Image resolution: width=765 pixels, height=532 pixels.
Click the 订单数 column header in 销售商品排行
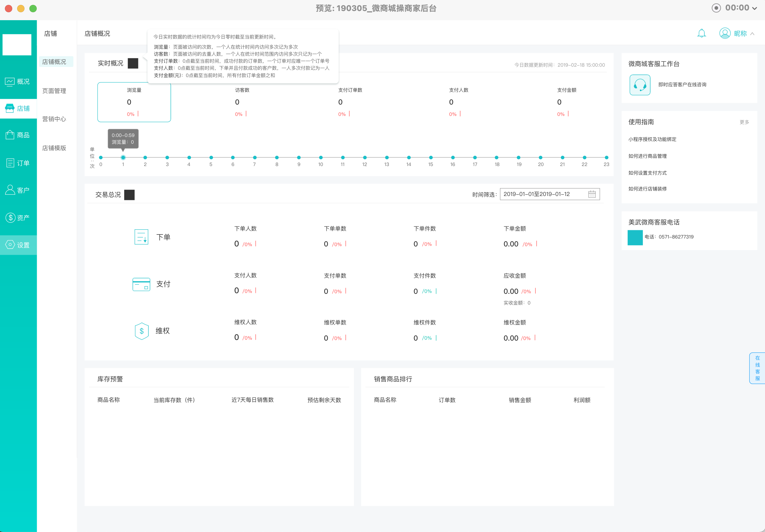point(447,400)
